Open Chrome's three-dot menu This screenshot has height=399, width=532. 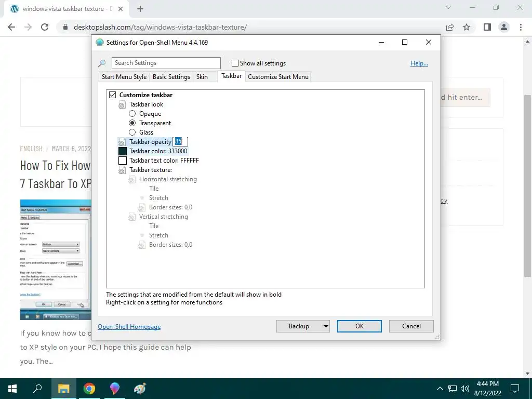pos(521,27)
